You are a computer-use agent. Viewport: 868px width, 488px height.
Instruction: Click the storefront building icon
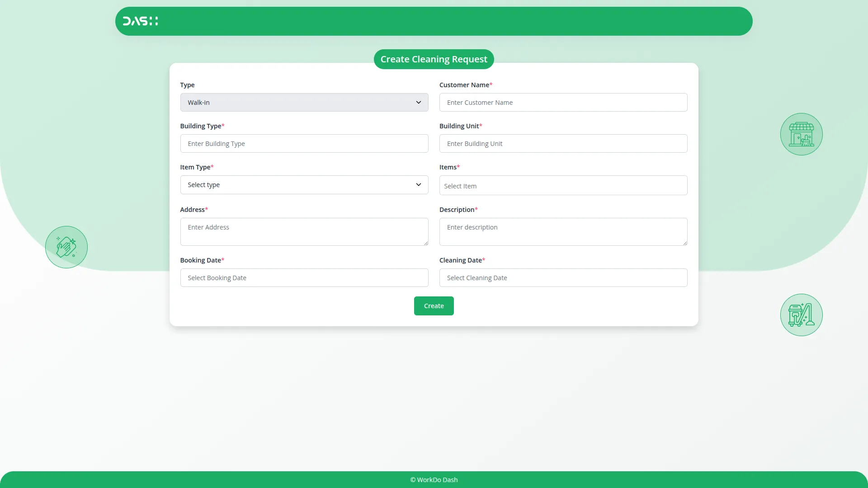tap(801, 134)
